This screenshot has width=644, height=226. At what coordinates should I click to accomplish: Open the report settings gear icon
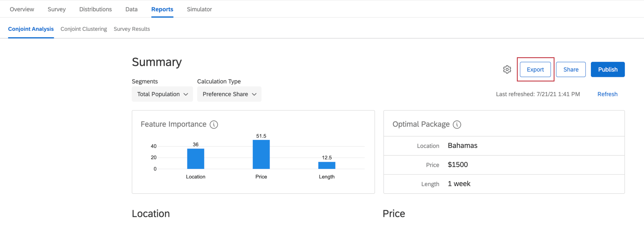[507, 69]
